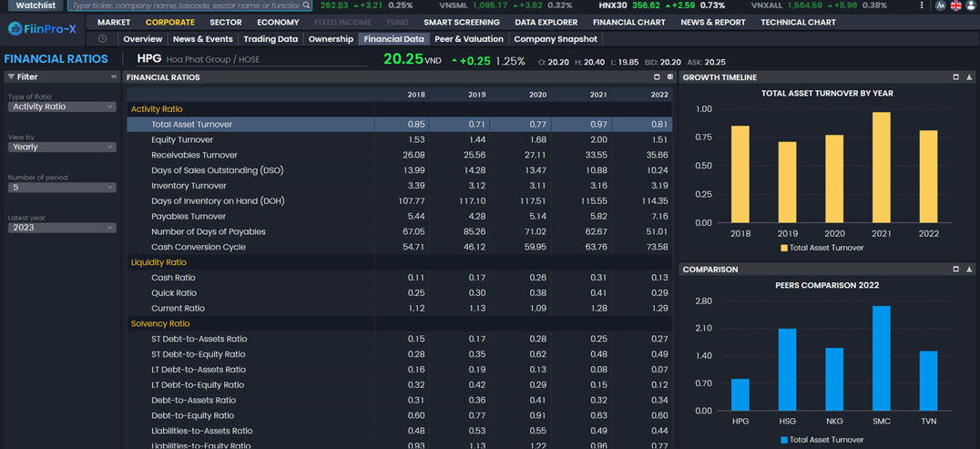Open the Type of Ratio dropdown
Viewport: 980px width, 449px height.
point(62,107)
